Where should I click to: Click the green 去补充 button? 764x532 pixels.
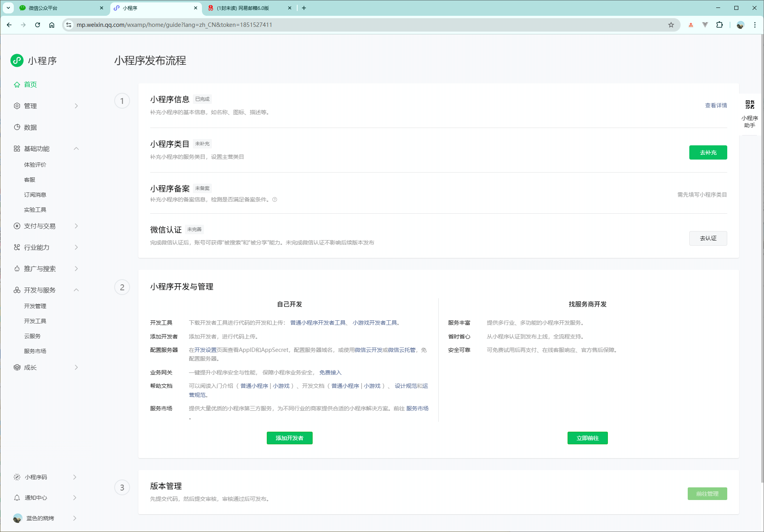(708, 152)
